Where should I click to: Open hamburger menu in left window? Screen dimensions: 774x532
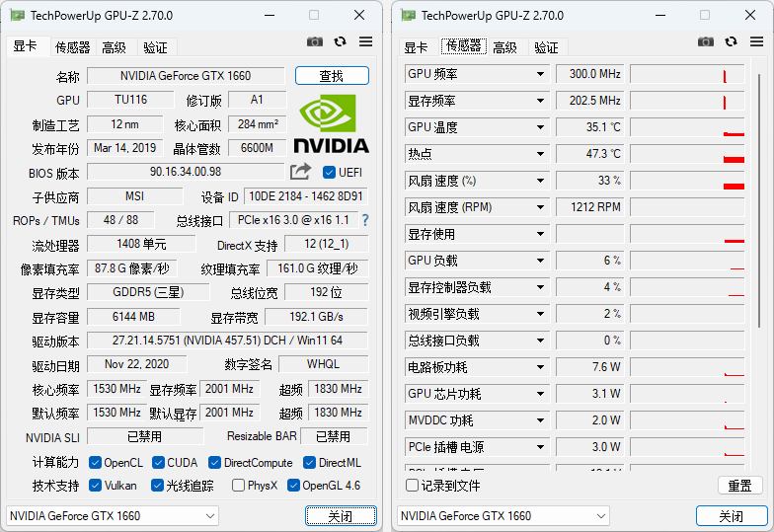tap(365, 41)
